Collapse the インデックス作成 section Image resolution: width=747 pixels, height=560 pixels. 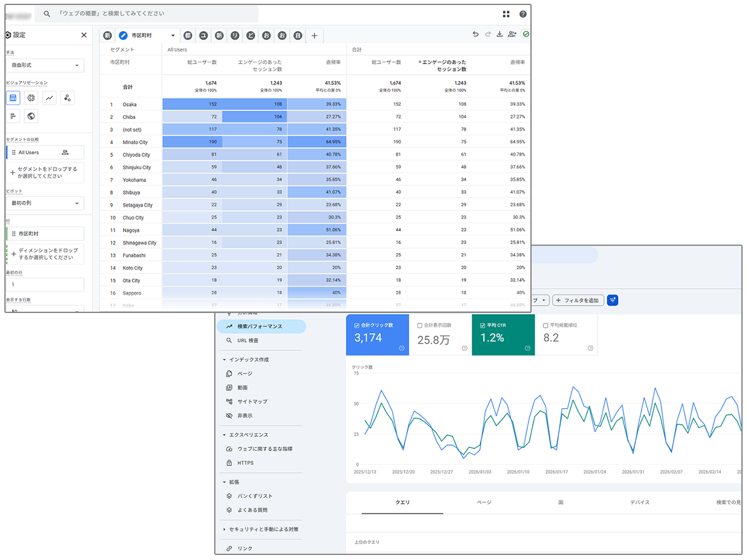[x=224, y=360]
